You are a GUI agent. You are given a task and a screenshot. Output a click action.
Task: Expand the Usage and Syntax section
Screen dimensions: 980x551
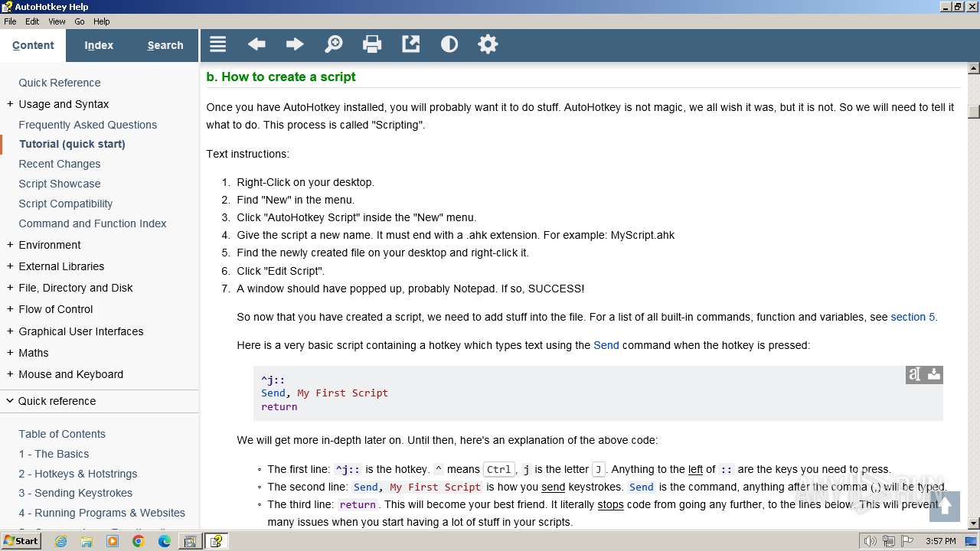tap(10, 104)
